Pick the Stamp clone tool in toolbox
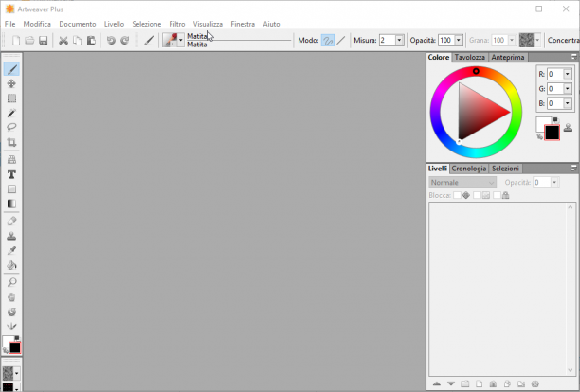The image size is (580, 392). pyautogui.click(x=11, y=236)
